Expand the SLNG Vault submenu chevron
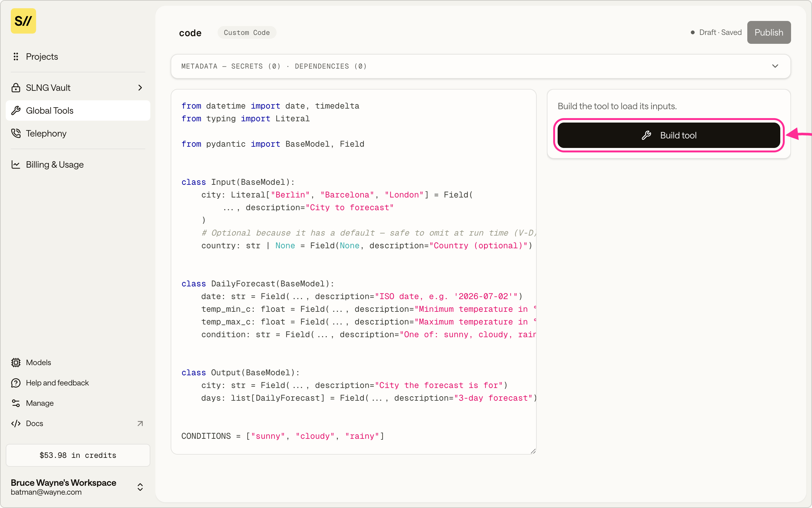The image size is (812, 508). [140, 88]
